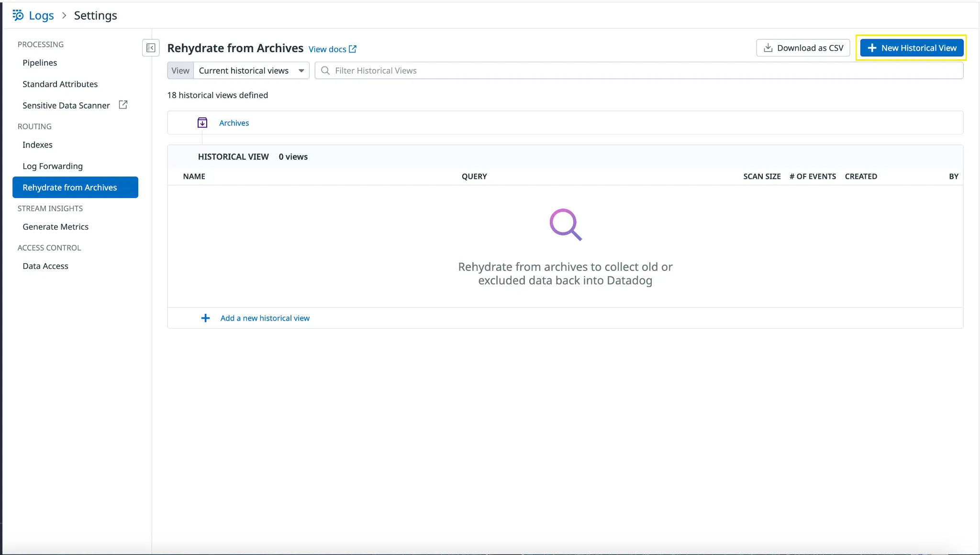Image resolution: width=980 pixels, height=555 pixels.
Task: Open the Current historical views dropdown
Action: point(244,71)
